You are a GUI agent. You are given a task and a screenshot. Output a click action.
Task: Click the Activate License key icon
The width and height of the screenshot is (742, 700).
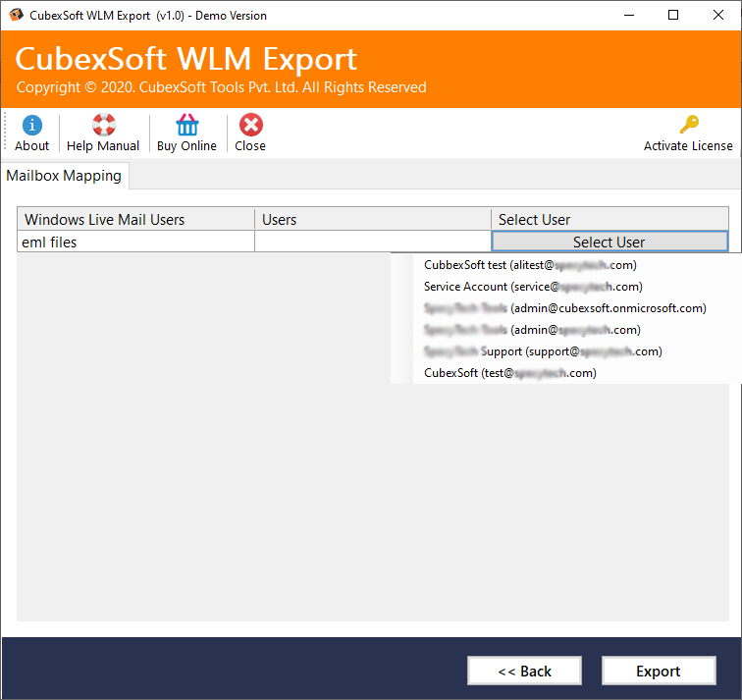688,126
